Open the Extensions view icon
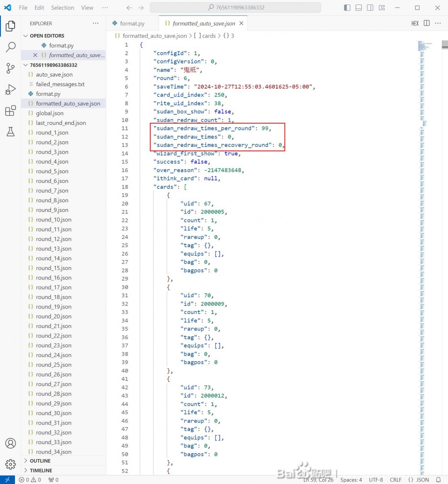Image resolution: width=448 pixels, height=484 pixels. coord(10,110)
